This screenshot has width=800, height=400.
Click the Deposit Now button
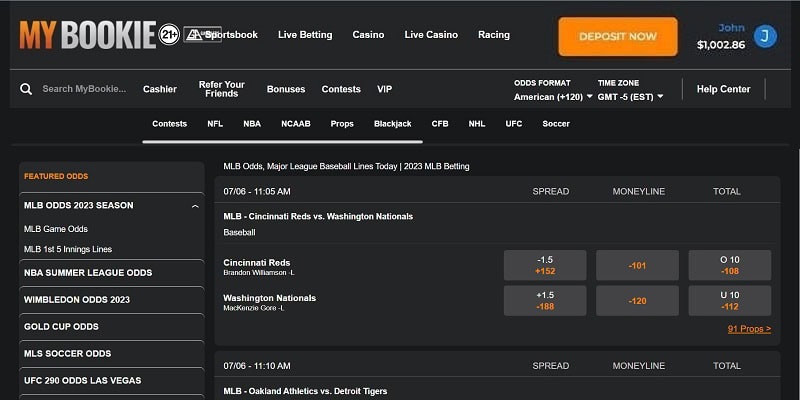click(x=618, y=37)
